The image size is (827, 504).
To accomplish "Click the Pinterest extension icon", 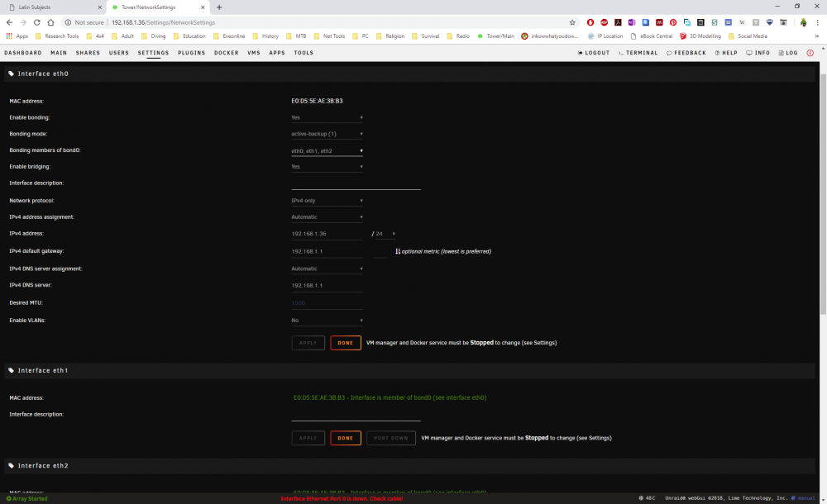I will tap(673, 22).
